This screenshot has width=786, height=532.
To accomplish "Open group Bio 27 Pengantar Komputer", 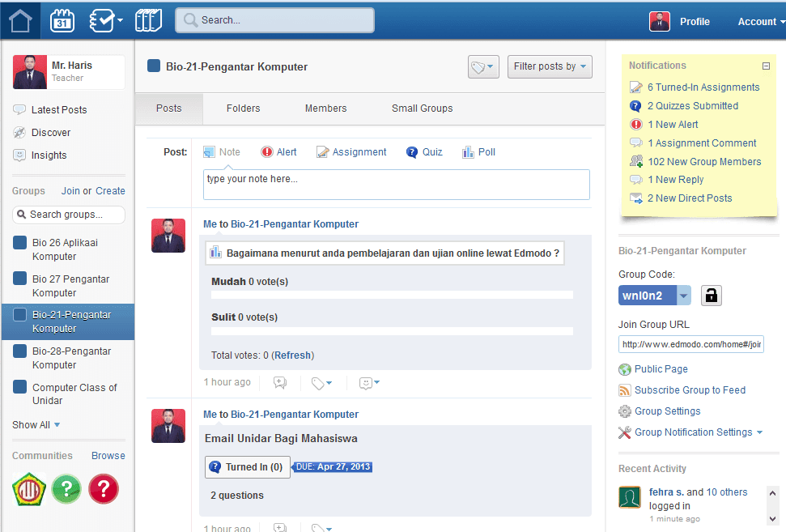I will tap(70, 286).
